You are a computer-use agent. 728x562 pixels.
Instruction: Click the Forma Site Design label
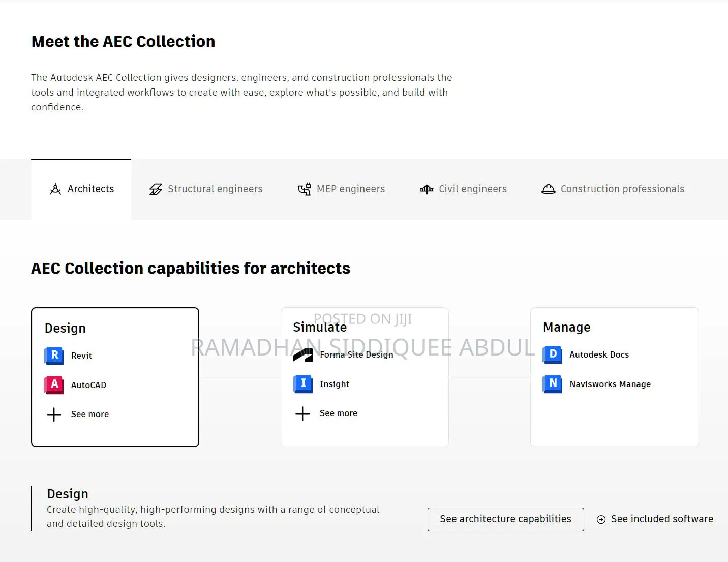(x=356, y=355)
